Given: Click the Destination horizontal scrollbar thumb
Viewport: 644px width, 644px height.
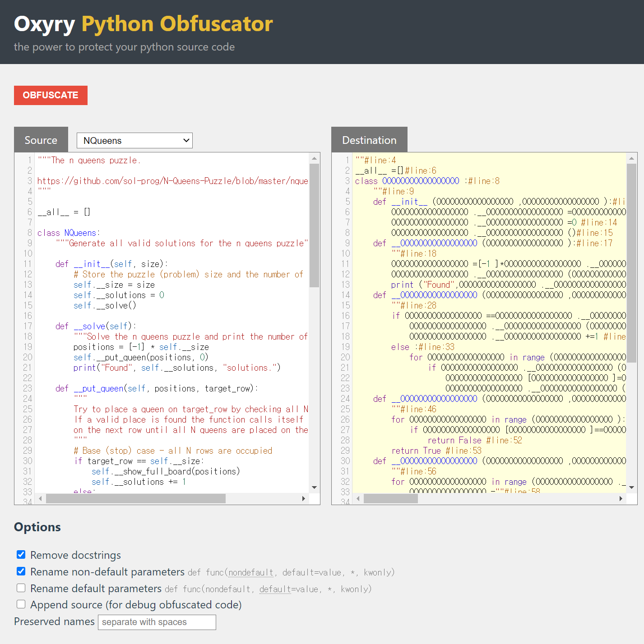Looking at the screenshot, I should (391, 498).
